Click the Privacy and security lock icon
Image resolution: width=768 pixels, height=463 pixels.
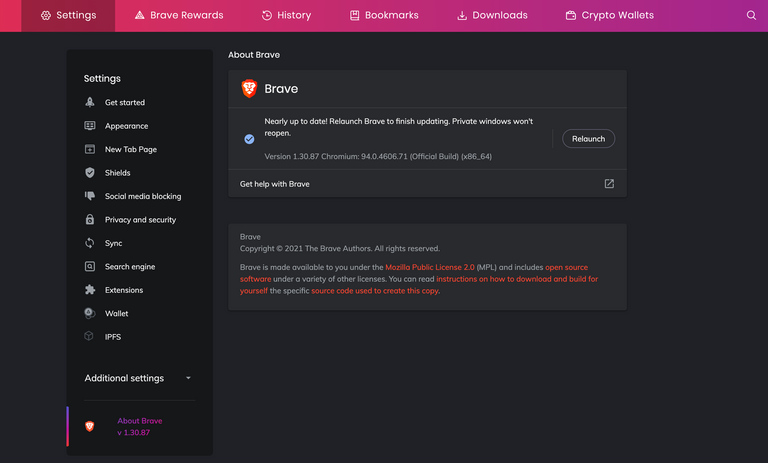tap(90, 220)
